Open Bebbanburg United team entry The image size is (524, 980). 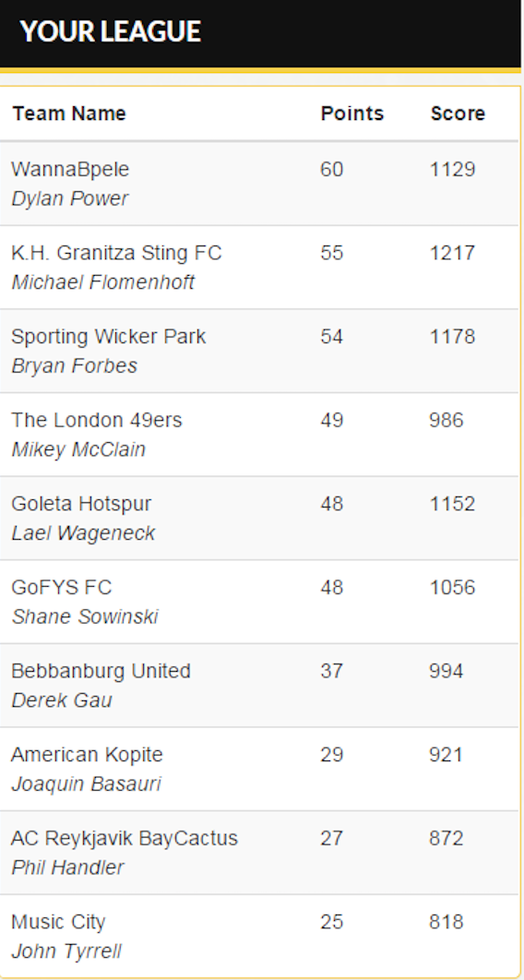coord(101,671)
